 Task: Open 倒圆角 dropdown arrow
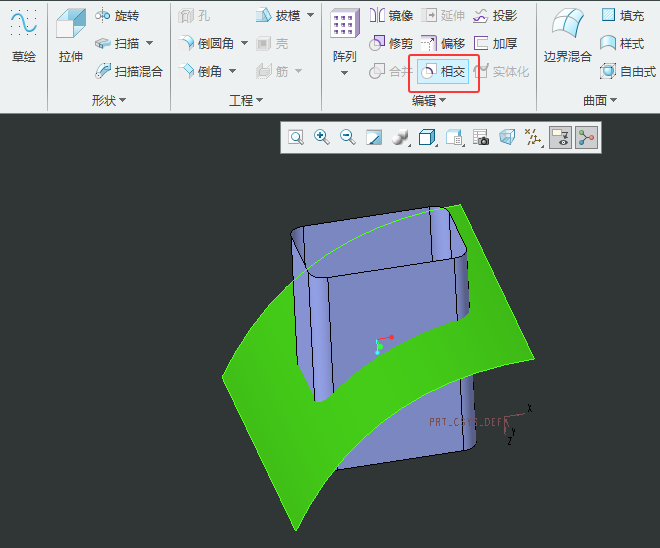[x=244, y=43]
